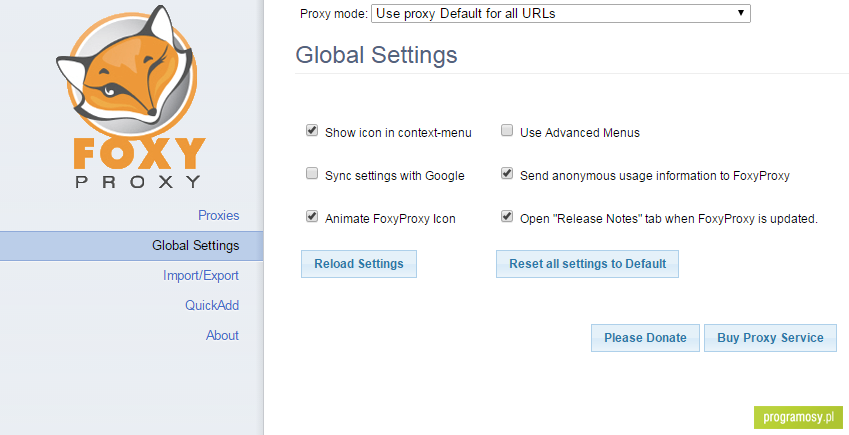The height and width of the screenshot is (435, 849).
Task: Click Reset all settings to Default
Action: tap(587, 264)
